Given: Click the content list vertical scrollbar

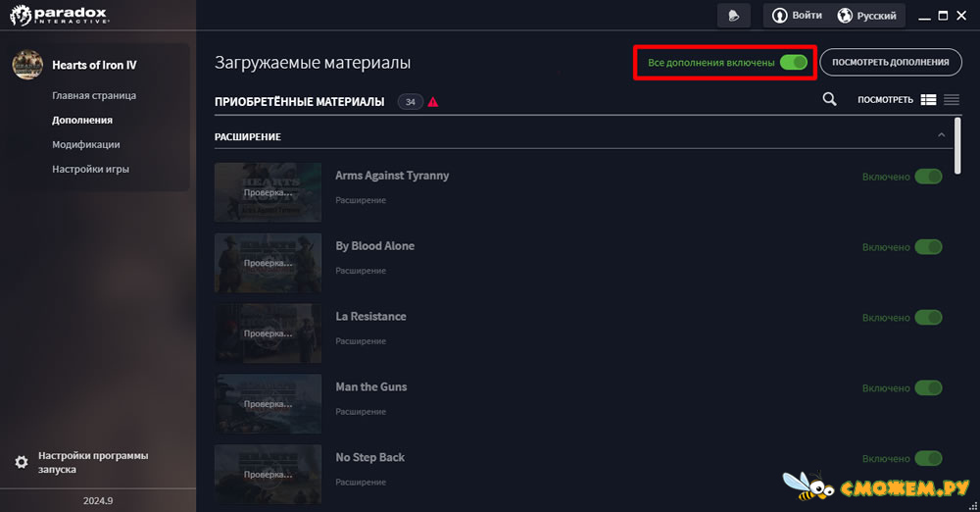Looking at the screenshot, I should point(957,146).
